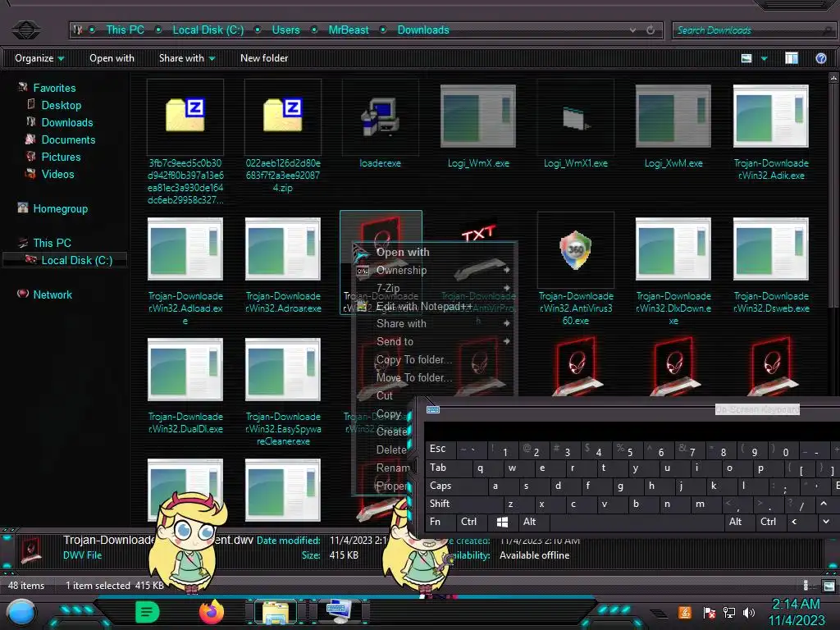Click New folder in the toolbar

264,58
